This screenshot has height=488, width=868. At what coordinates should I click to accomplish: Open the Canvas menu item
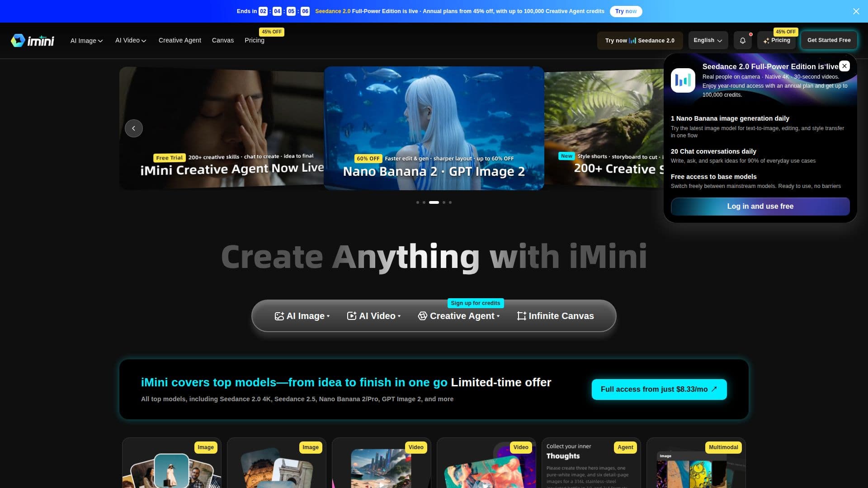(x=223, y=40)
